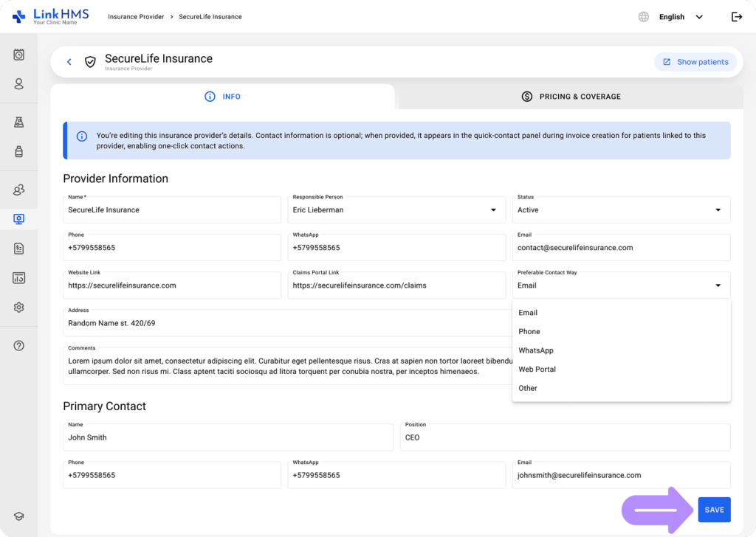Viewport: 756px width, 537px height.
Task: Open the medicine bottle sidebar icon
Action: (x=18, y=152)
